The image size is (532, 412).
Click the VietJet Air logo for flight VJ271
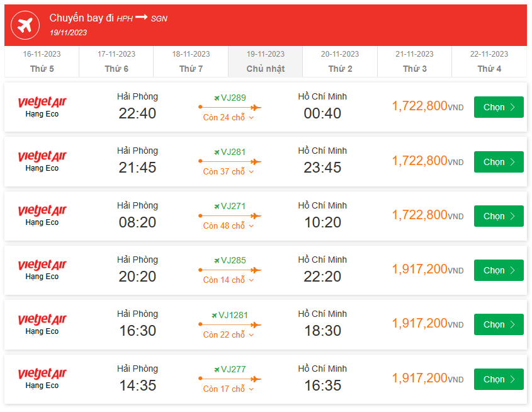point(42,210)
